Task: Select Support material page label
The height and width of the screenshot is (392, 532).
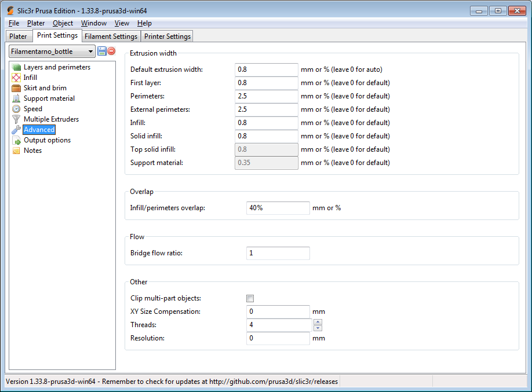Action: (49, 98)
